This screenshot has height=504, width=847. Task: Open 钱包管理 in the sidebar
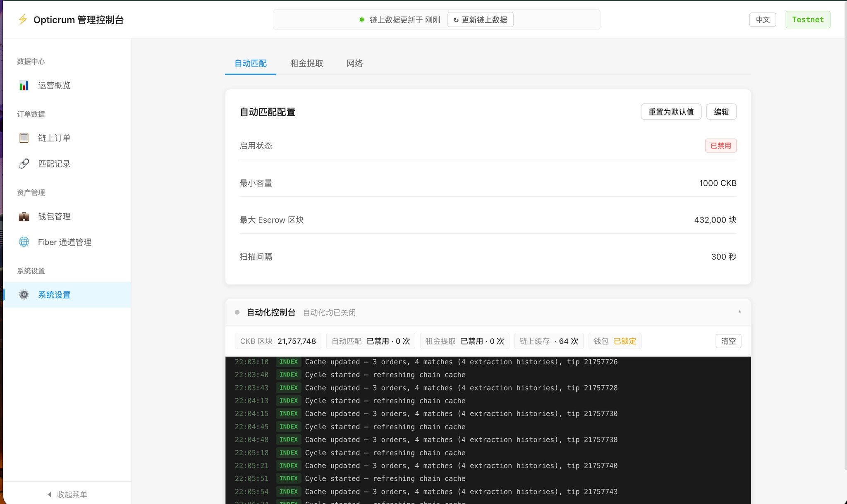[67, 216]
